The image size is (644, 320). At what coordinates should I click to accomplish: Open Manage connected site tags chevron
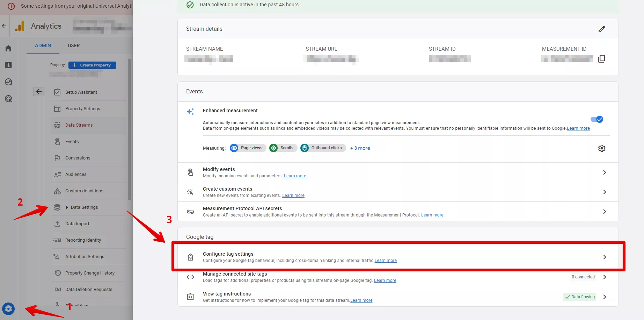[x=605, y=277]
